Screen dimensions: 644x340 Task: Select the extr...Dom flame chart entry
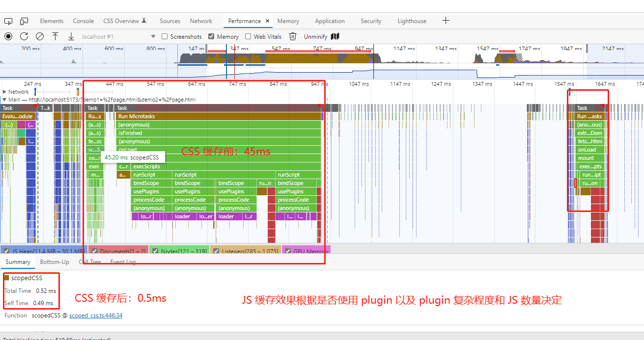point(589,133)
